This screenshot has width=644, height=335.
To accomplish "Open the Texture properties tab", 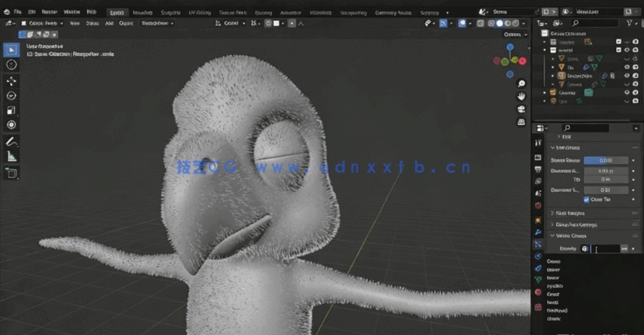I will pyautogui.click(x=538, y=307).
